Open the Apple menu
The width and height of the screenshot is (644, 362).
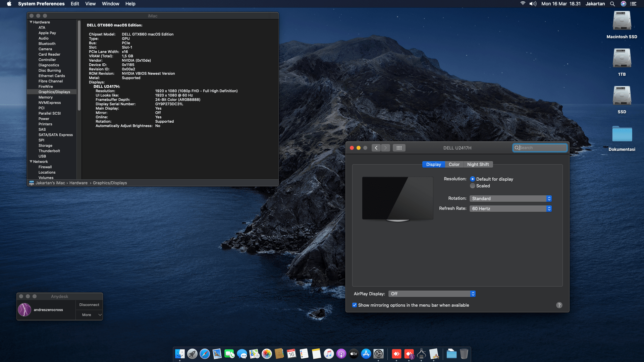click(9, 4)
